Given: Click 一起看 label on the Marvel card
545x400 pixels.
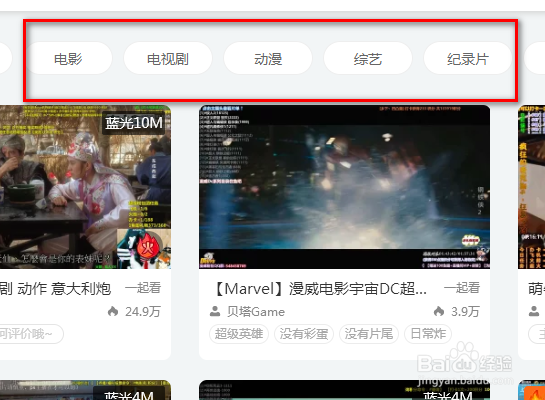Looking at the screenshot, I should tap(462, 288).
